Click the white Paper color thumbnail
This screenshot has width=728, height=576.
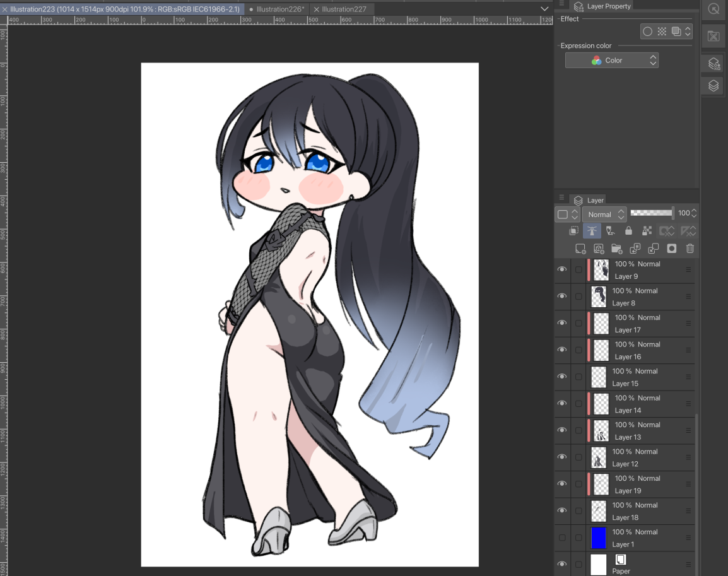click(599, 565)
